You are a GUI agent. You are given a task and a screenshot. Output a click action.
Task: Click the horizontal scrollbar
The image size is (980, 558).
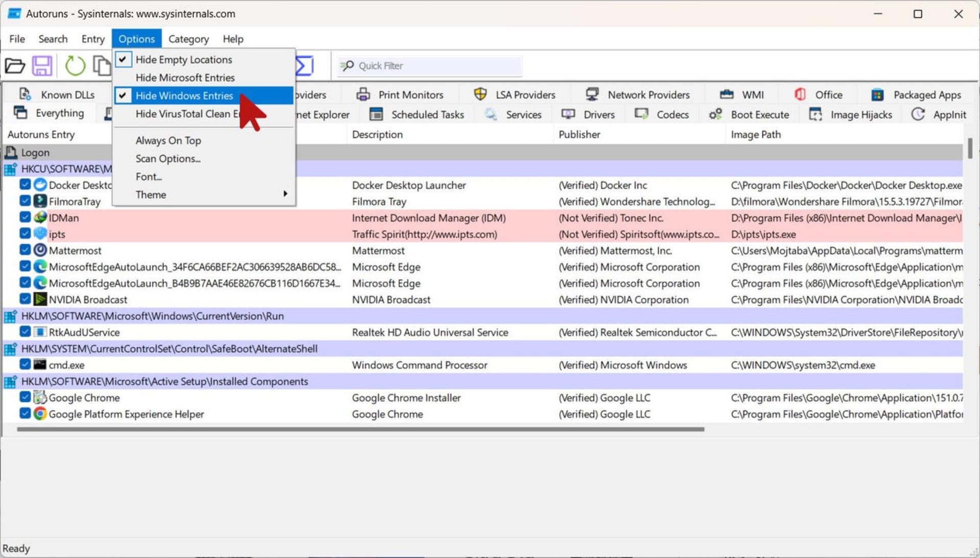click(360, 429)
